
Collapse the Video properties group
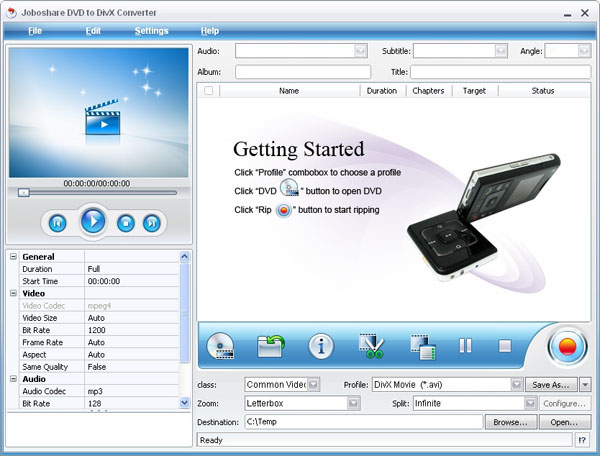tap(13, 293)
